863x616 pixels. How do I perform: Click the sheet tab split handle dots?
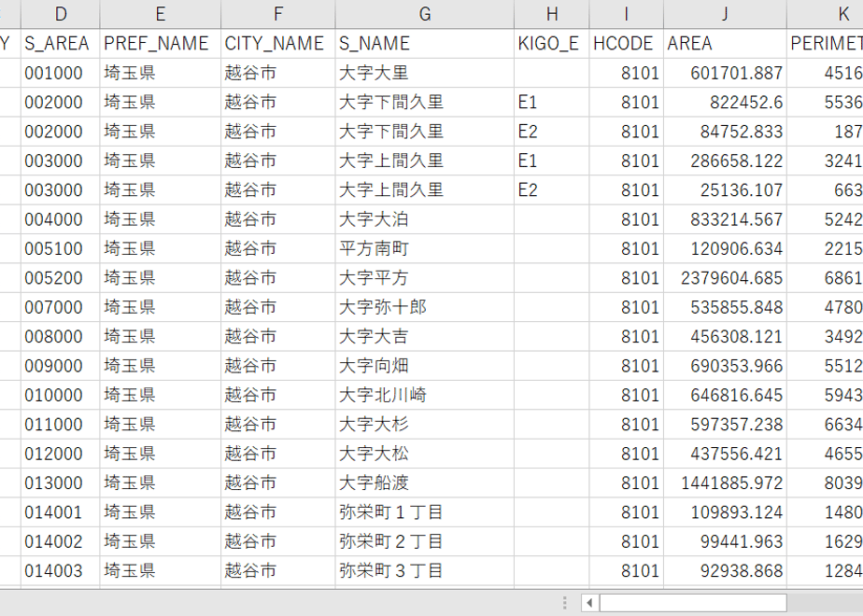[564, 603]
